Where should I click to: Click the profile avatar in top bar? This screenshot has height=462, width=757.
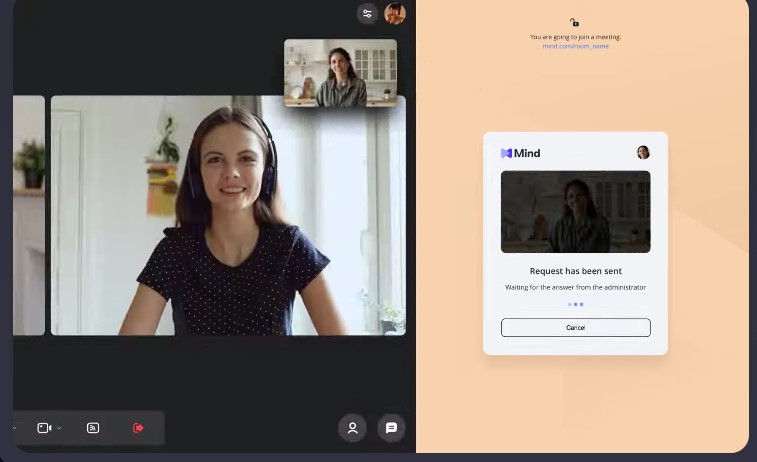tap(395, 14)
